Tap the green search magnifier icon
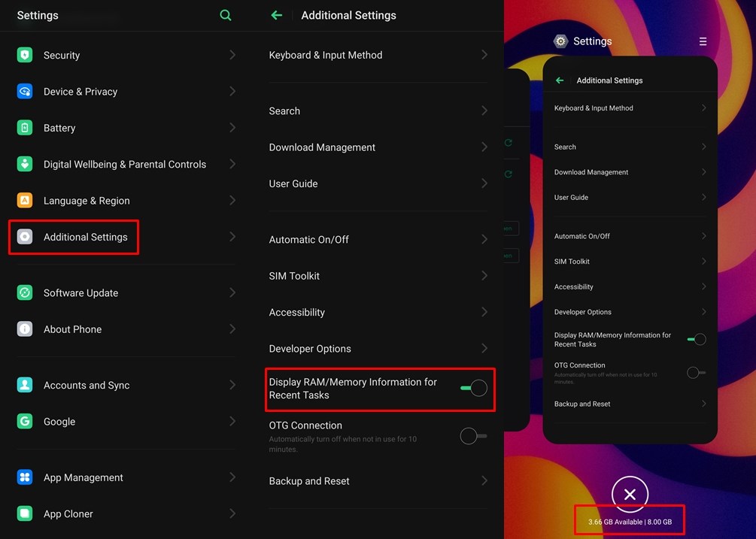Viewport: 756px width, 539px height. click(226, 15)
